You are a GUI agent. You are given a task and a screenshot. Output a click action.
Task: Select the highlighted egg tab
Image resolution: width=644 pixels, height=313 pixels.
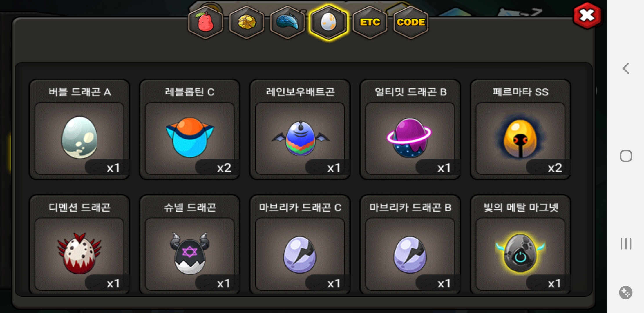click(x=328, y=23)
